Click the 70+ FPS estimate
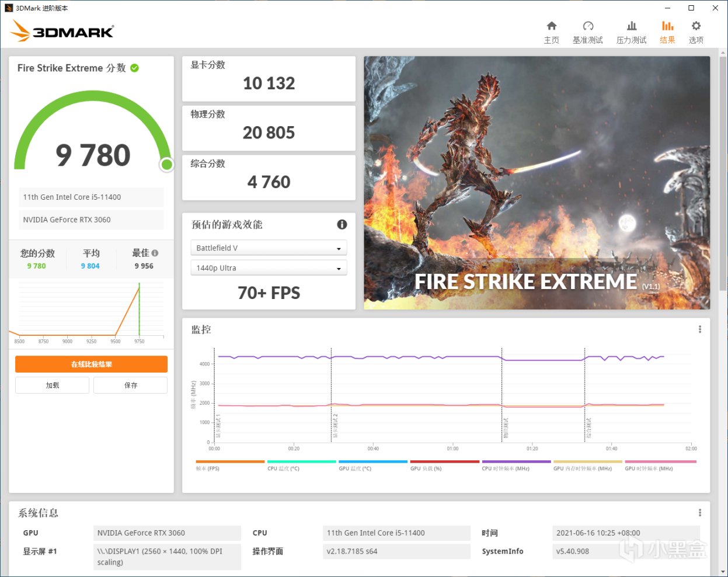The height and width of the screenshot is (577, 728). click(269, 293)
